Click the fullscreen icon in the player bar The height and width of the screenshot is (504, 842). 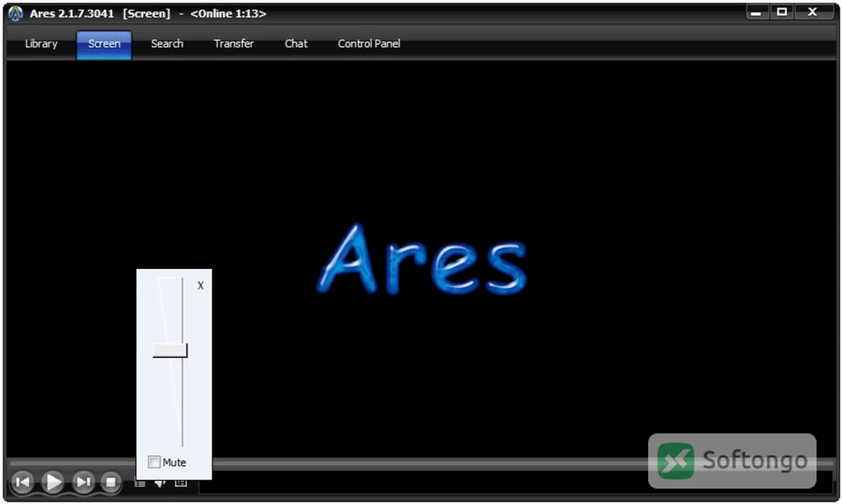coord(181,483)
